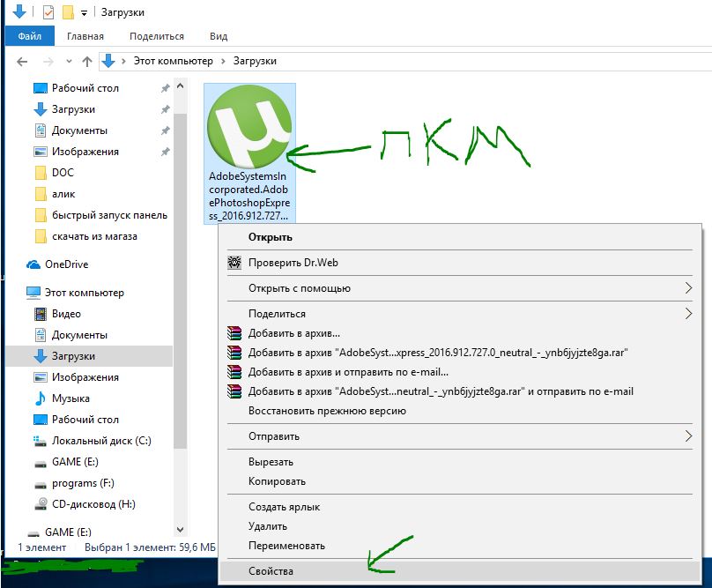Click Dr.Web spider icon in context menu
712x588 pixels.
tap(234, 263)
